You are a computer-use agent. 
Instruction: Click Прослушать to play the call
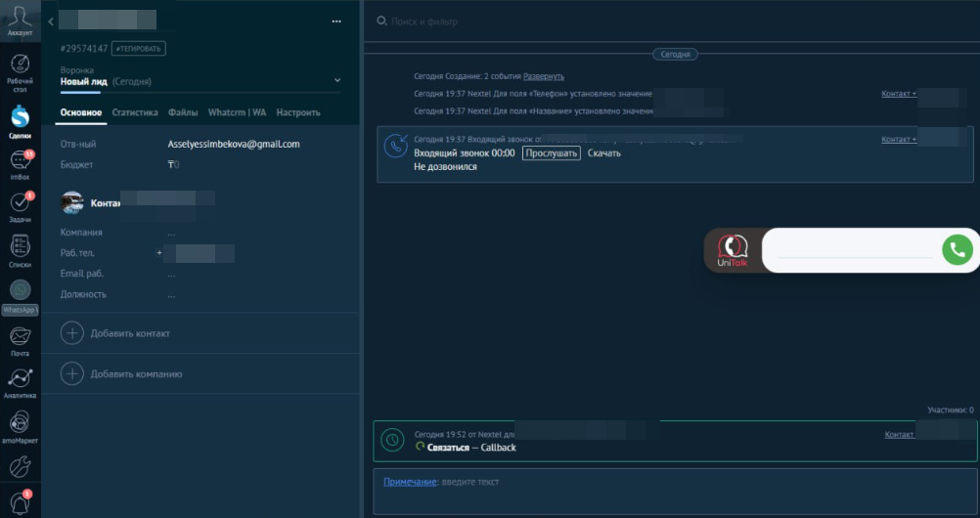point(552,153)
